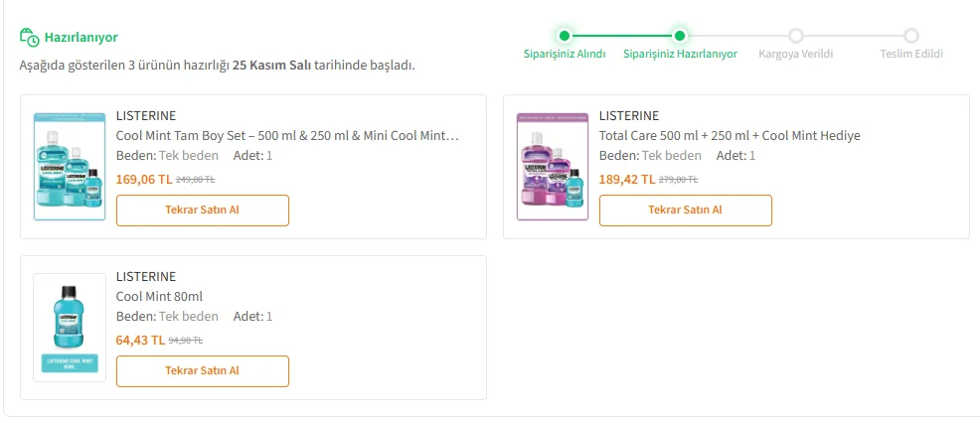Click the Teslim Edildi step label
This screenshot has height=423, width=980.
tap(911, 54)
